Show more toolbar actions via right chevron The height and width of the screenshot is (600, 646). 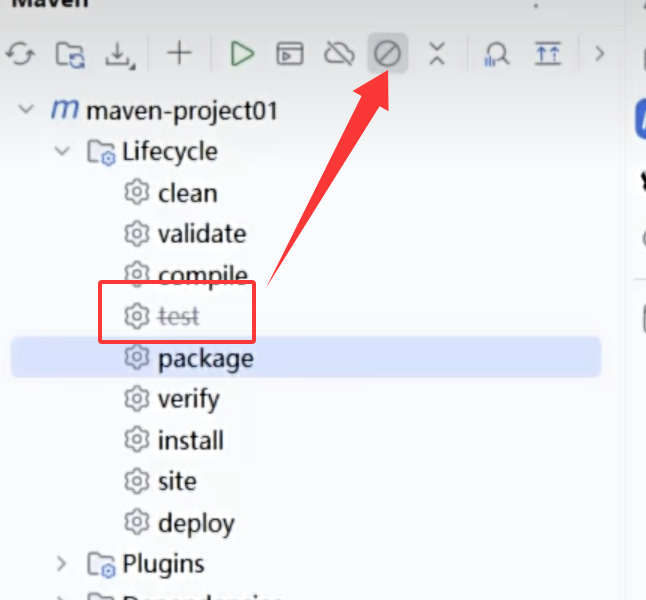tap(600, 53)
